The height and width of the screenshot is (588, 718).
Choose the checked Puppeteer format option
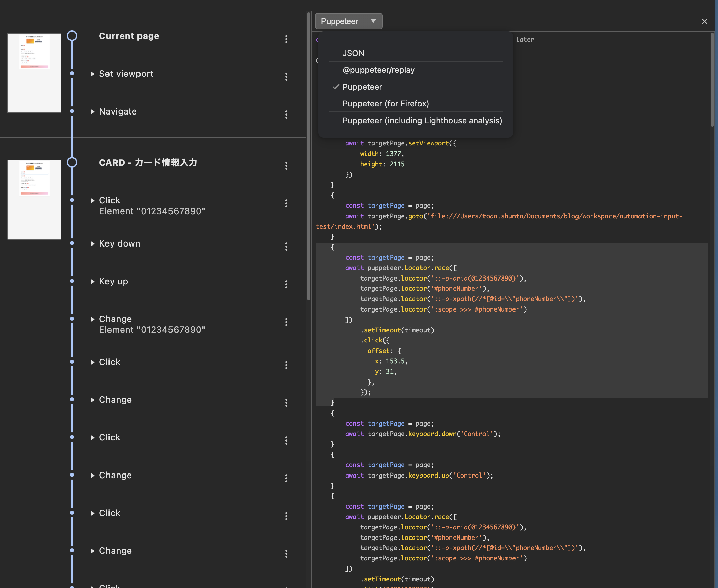tap(416, 87)
